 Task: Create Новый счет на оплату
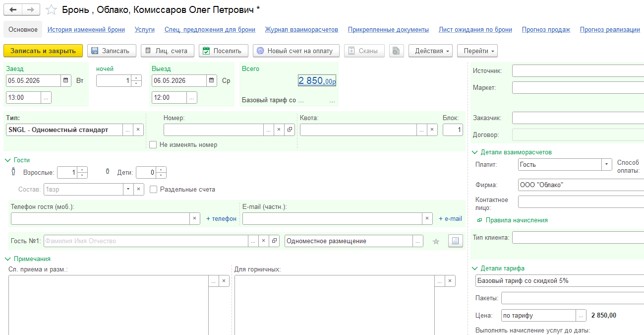(x=296, y=51)
